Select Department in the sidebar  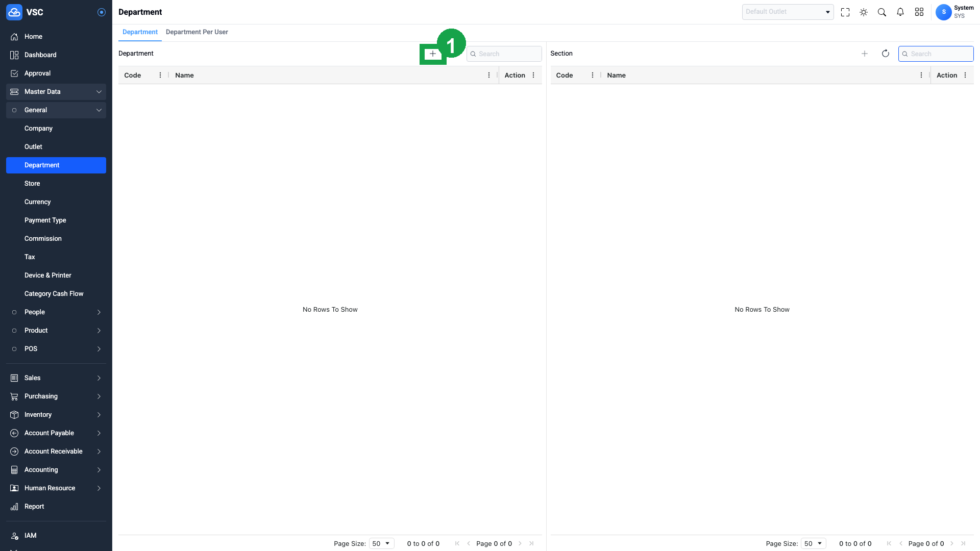pos(56,165)
